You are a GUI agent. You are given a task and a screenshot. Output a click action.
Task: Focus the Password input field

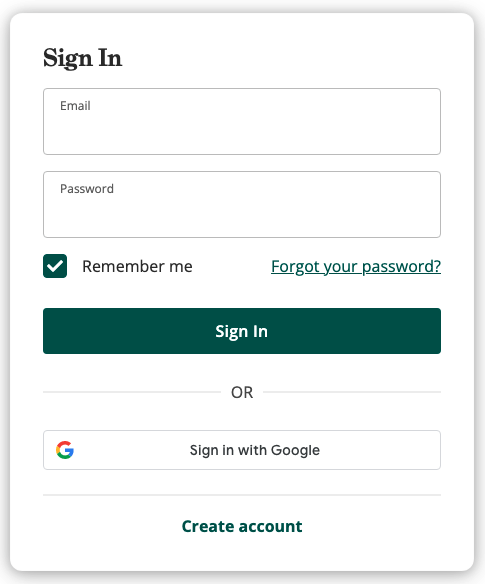point(242,204)
